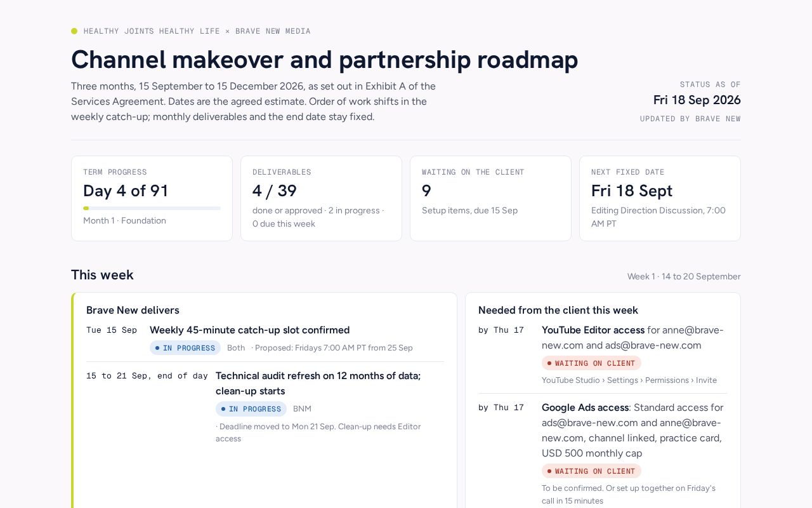Click 'Month 1 · Foundation' label
Image resolution: width=812 pixels, height=508 pixels.
click(x=124, y=221)
